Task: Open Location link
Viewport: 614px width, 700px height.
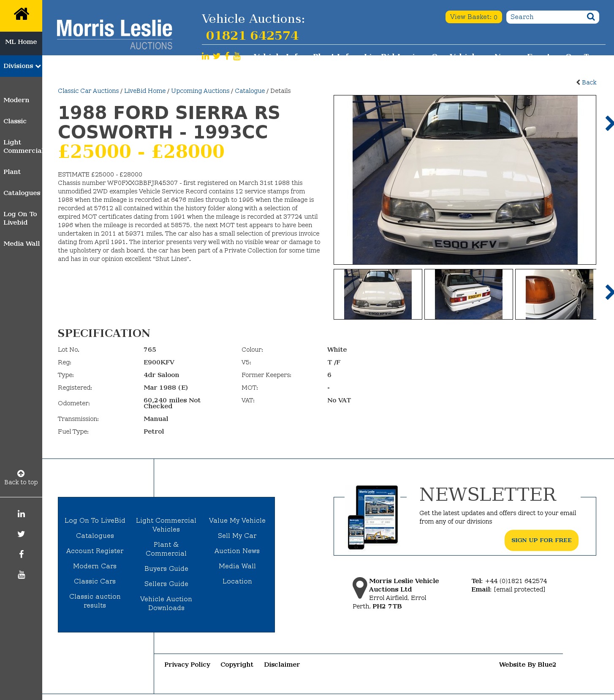Action: (x=237, y=581)
